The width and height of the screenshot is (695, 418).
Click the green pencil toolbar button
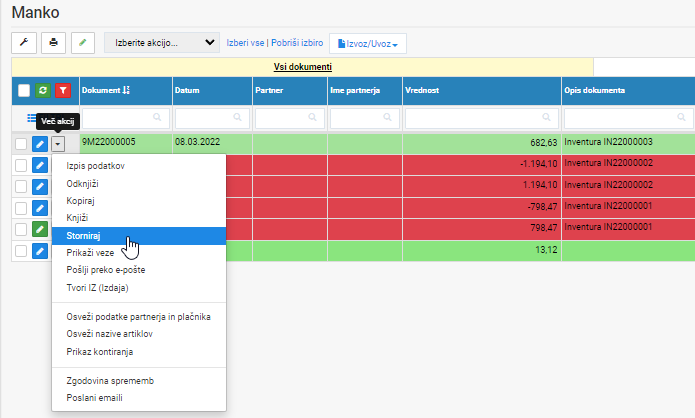coord(83,43)
